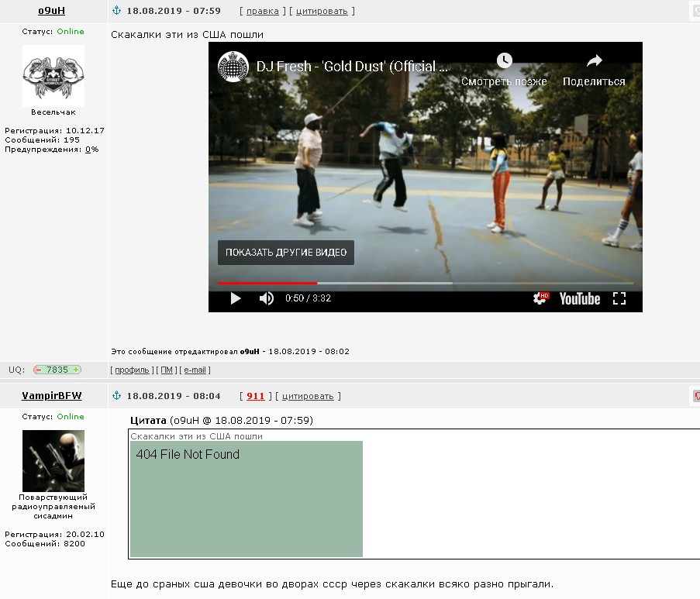Decrease UQ rating with minus button

tap(39, 370)
